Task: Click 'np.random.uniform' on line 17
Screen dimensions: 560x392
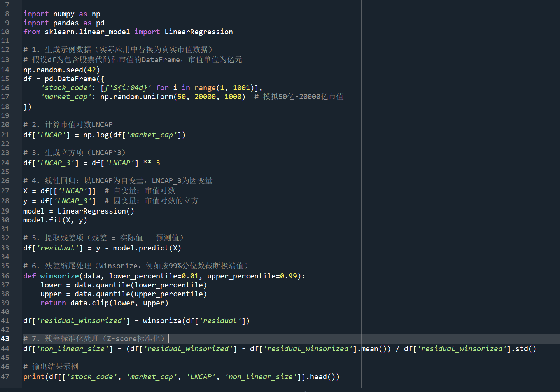Action: coord(136,97)
